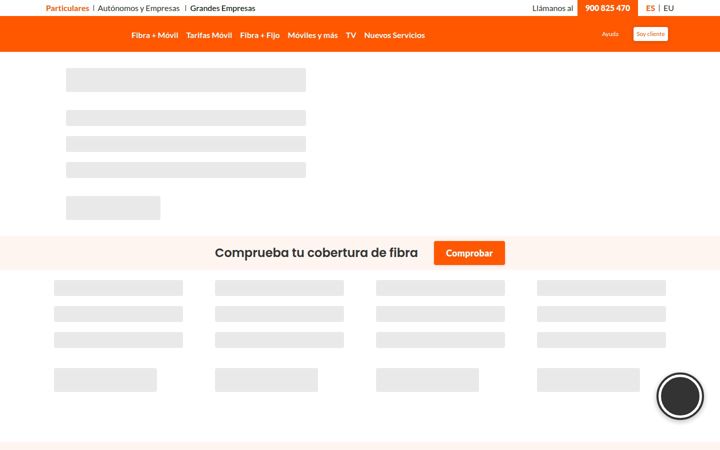
Task: Go to Autónomos y Empresas
Action: click(x=138, y=8)
